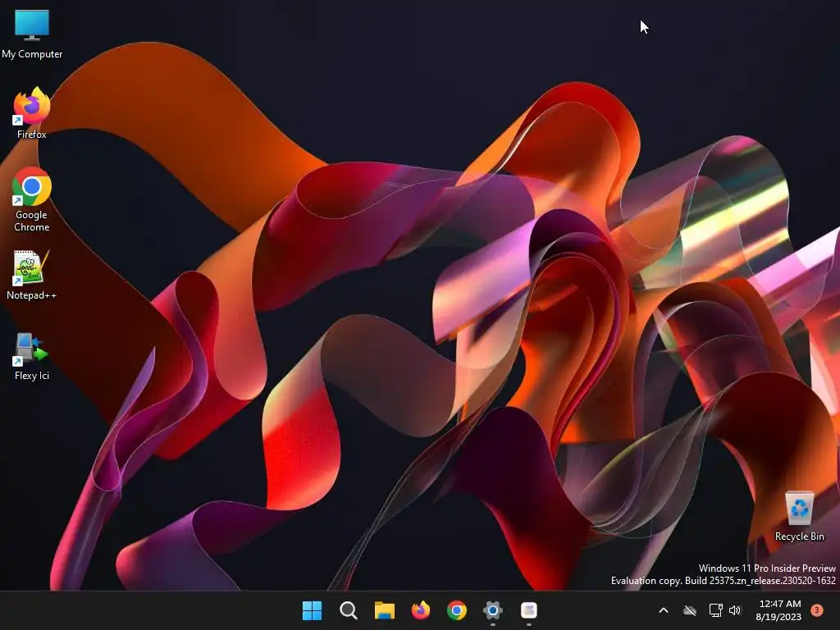This screenshot has width=840, height=630.
Task: Click the cloud sync tray icon
Action: click(690, 610)
